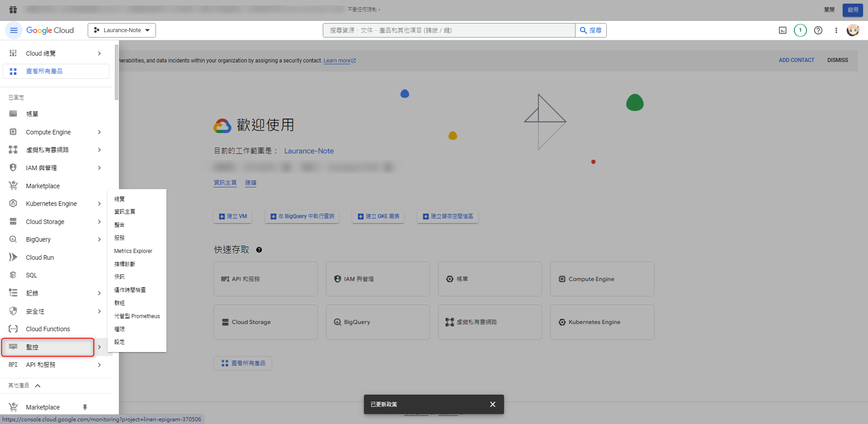Image resolution: width=868 pixels, height=424 pixels.
Task: Click the 啟用 button in the top bar
Action: click(853, 10)
